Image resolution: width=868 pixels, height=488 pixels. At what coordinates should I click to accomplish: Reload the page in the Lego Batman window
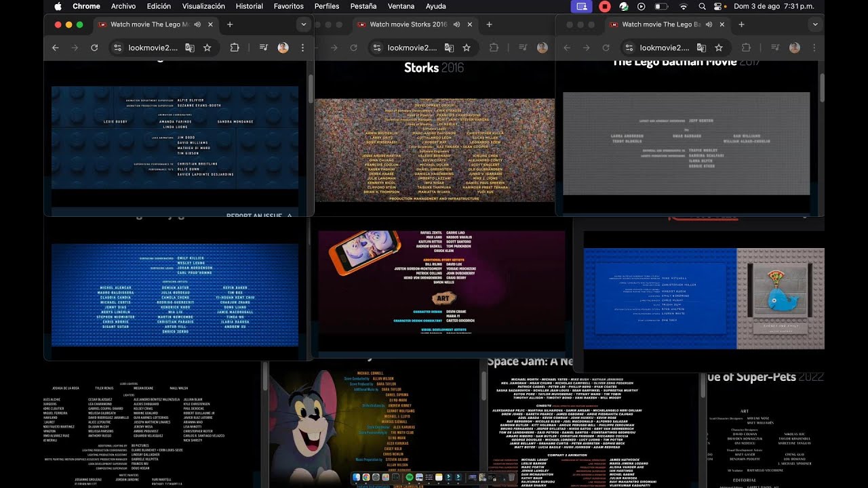606,47
